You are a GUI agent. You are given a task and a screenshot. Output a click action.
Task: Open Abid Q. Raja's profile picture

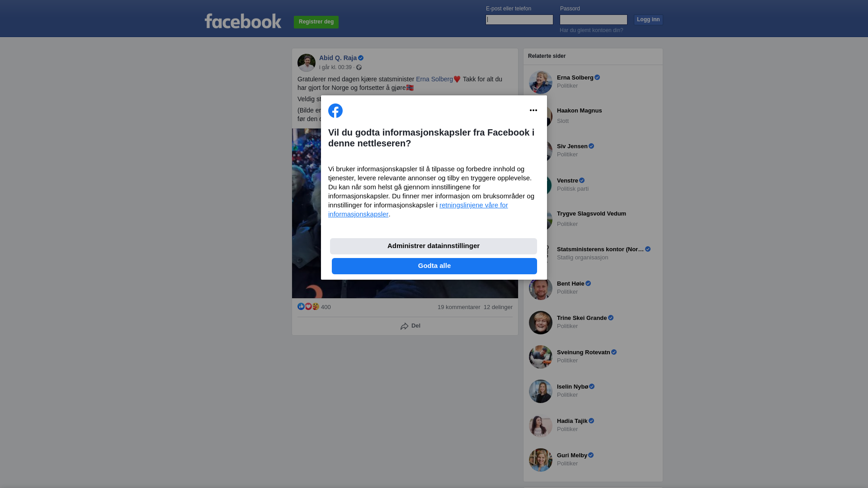pyautogui.click(x=307, y=63)
